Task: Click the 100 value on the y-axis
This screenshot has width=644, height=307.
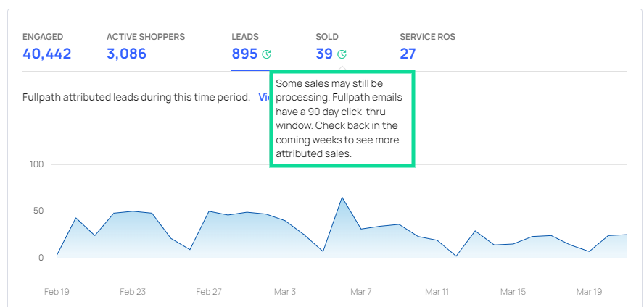Action: tap(37, 164)
